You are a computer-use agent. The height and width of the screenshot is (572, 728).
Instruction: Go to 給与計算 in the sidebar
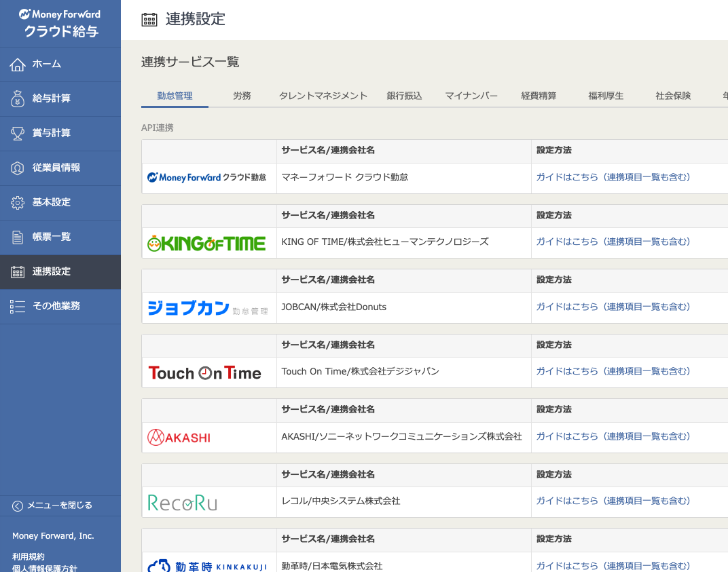60,99
